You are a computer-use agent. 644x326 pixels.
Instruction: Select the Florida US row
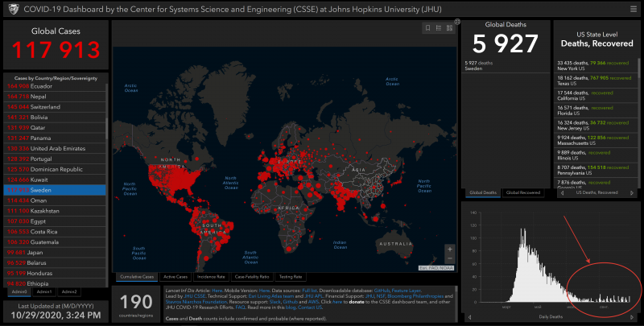click(x=595, y=110)
